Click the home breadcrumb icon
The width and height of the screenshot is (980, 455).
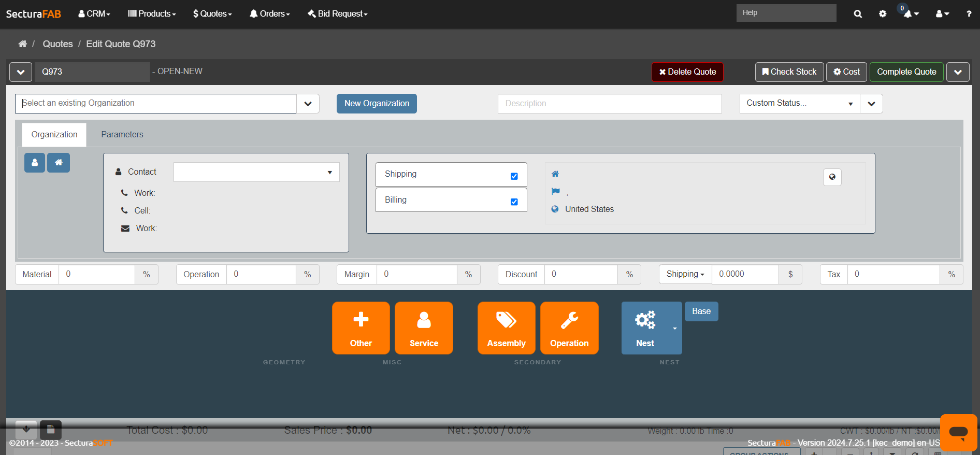click(22, 44)
